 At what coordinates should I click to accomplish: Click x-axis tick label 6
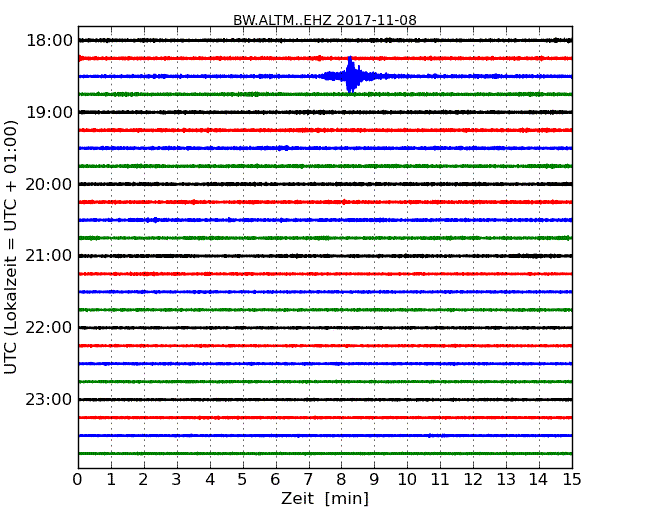[275, 480]
